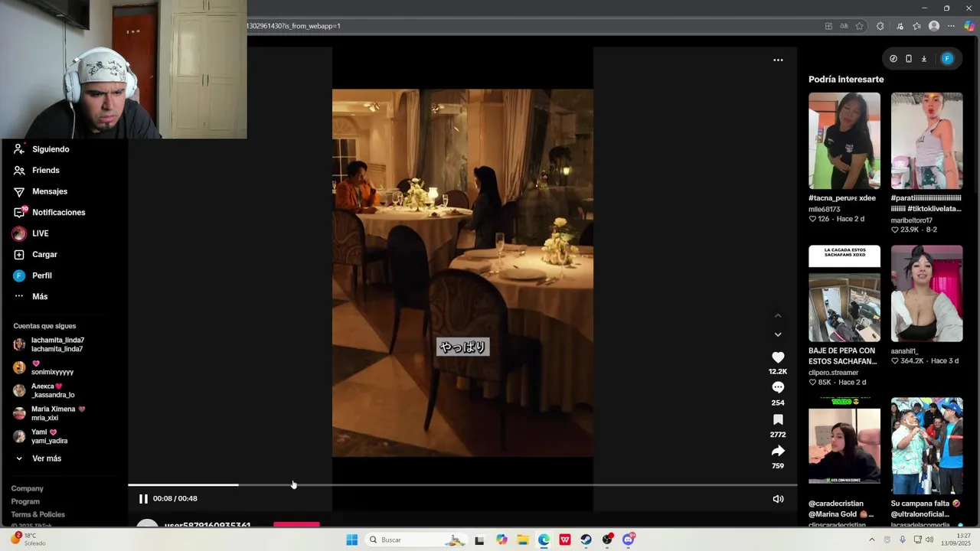
Task: Click the phone app icon in top pill
Action: click(909, 59)
